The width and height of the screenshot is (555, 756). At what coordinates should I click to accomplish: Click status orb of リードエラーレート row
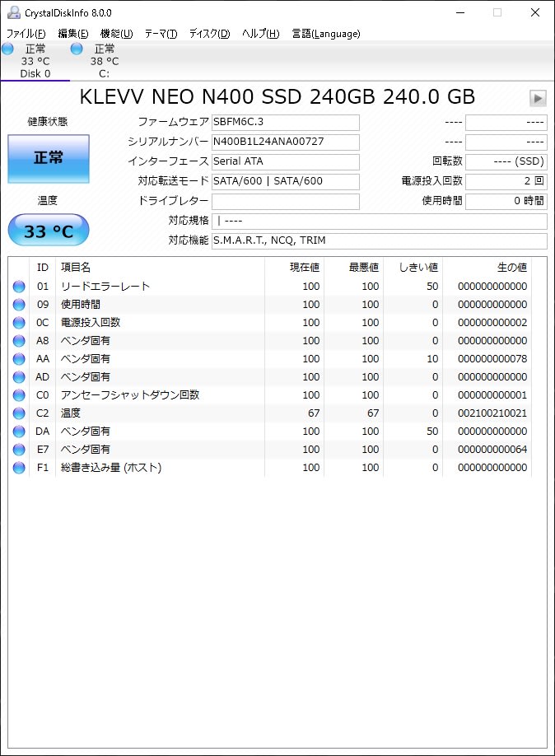pyautogui.click(x=19, y=287)
